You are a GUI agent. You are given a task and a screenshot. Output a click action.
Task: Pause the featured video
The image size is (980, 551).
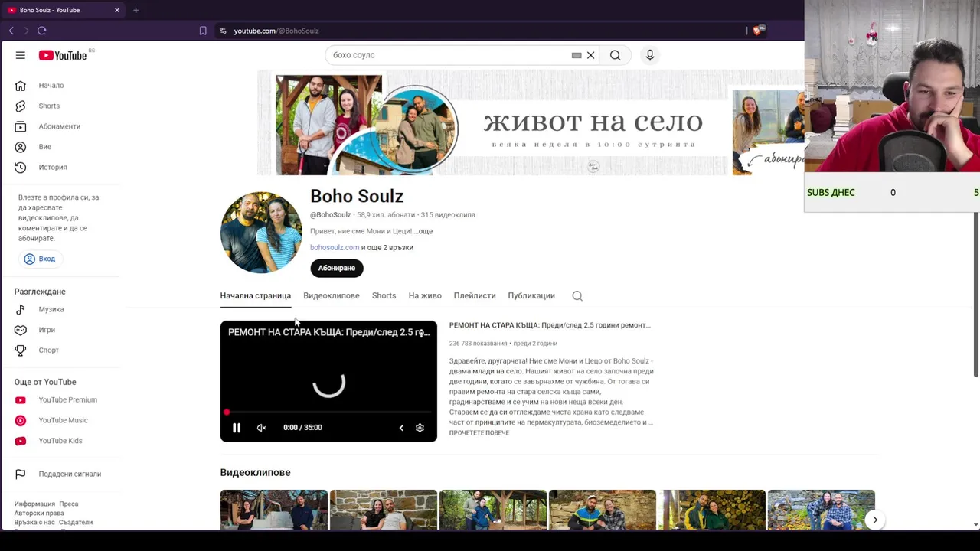237,428
